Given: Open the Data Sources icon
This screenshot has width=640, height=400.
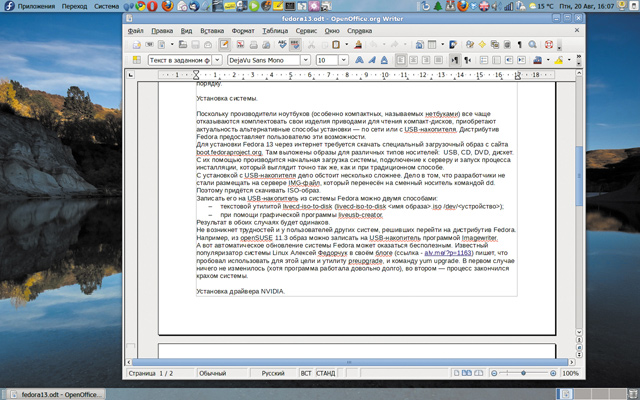Looking at the screenshot, I should [507, 45].
